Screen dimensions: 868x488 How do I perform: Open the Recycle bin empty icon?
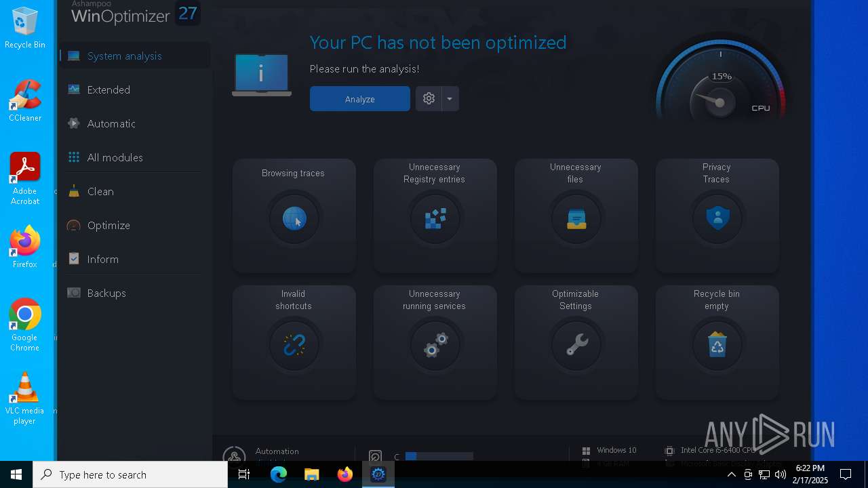[x=717, y=346]
